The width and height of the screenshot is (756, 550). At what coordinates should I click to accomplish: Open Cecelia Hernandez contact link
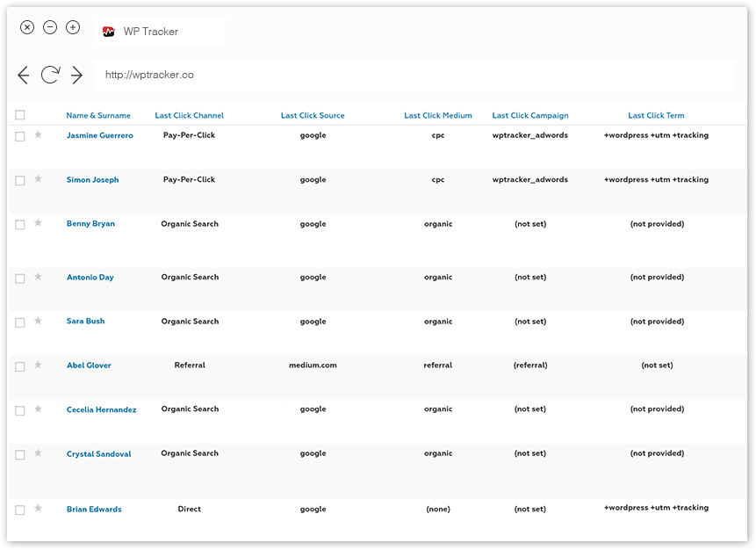click(x=101, y=409)
